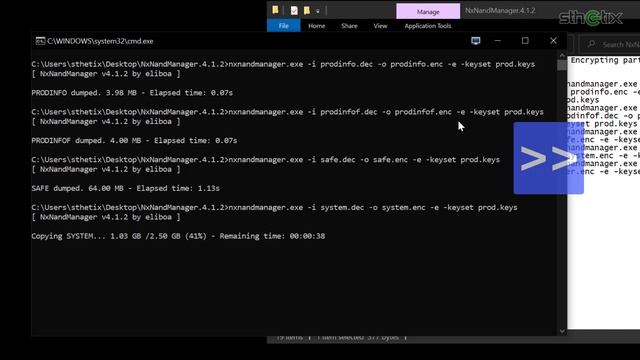The height and width of the screenshot is (360, 640).
Task: Open the File tab in File Explorer
Action: [284, 26]
